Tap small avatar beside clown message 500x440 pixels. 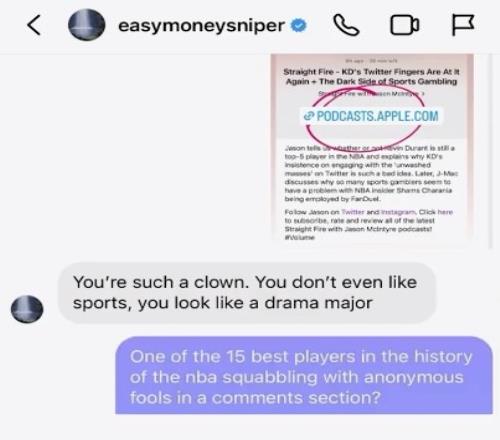(x=27, y=309)
